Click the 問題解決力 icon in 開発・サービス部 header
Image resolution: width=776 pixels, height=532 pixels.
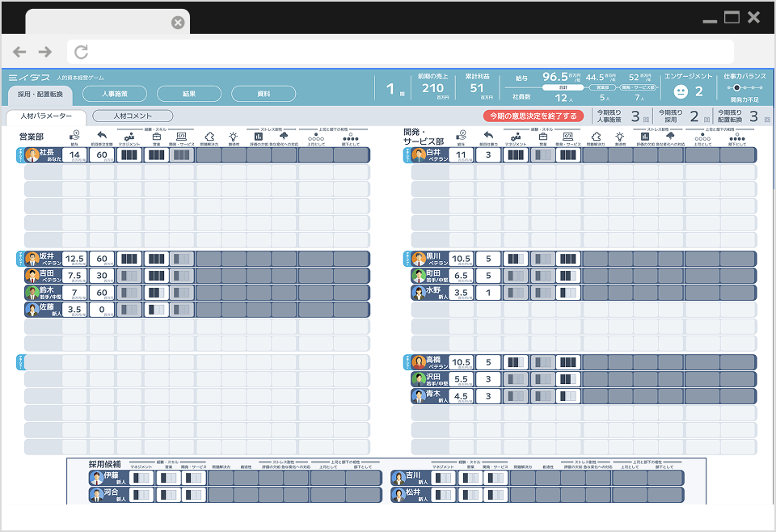point(594,137)
